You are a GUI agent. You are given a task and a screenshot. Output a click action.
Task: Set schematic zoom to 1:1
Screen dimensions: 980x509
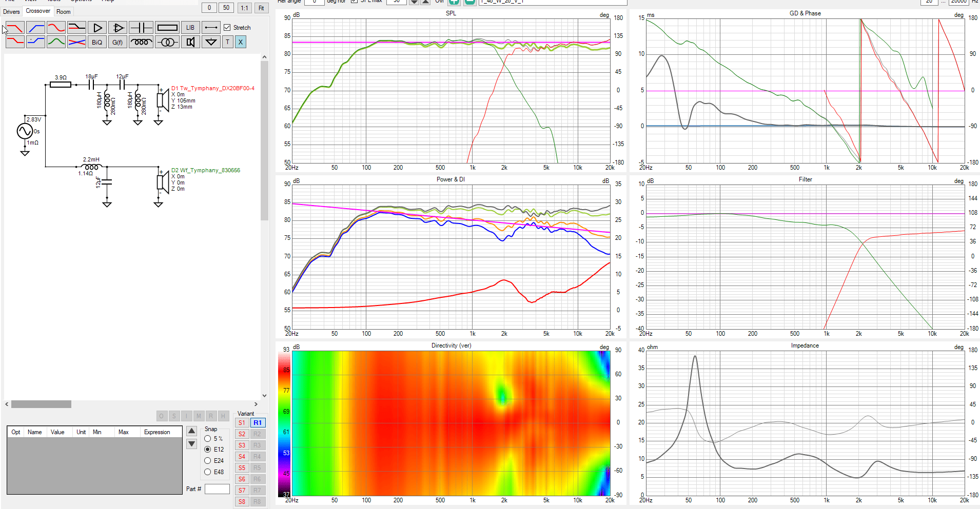pos(244,8)
